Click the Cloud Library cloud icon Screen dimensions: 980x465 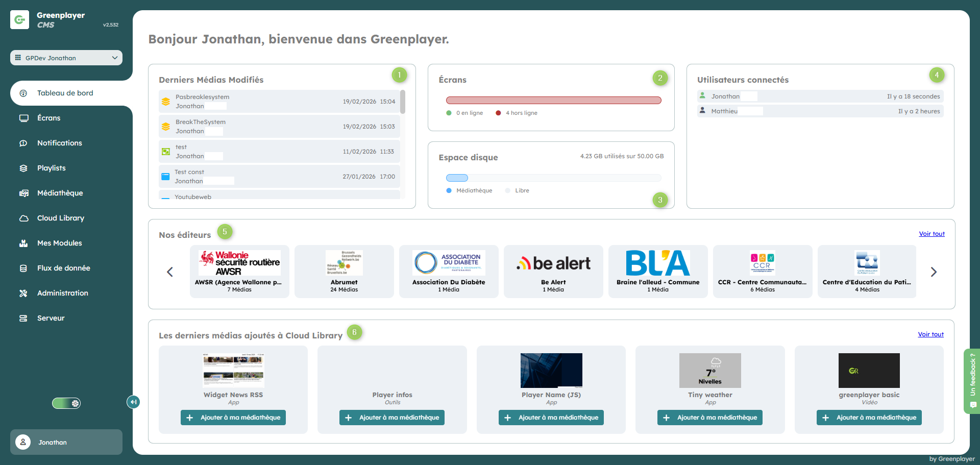point(23,218)
